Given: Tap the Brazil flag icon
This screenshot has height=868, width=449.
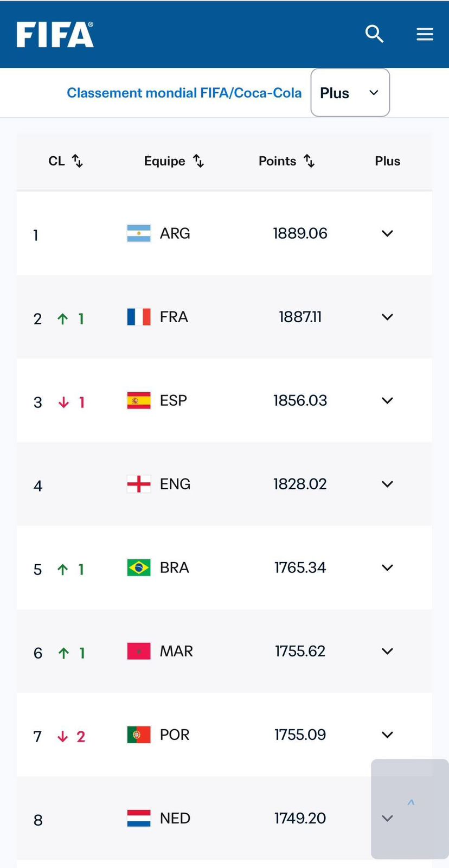Looking at the screenshot, I should click(x=139, y=567).
